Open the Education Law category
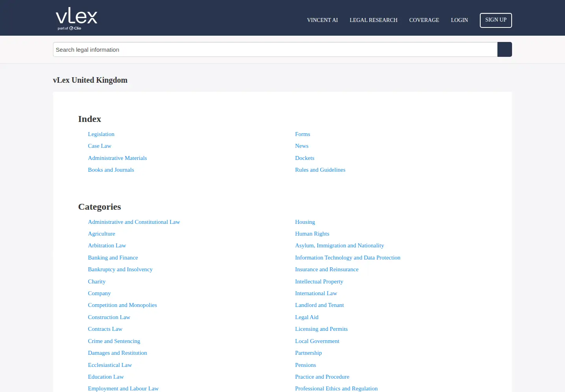565x392 pixels. 106,377
